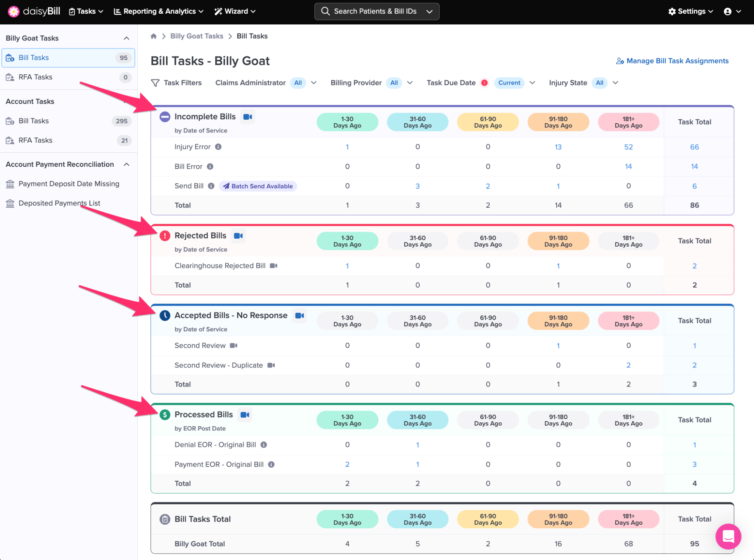Click info icon beside Payment EOR - Original Bill
Viewport: 754px width, 560px height.
(271, 465)
